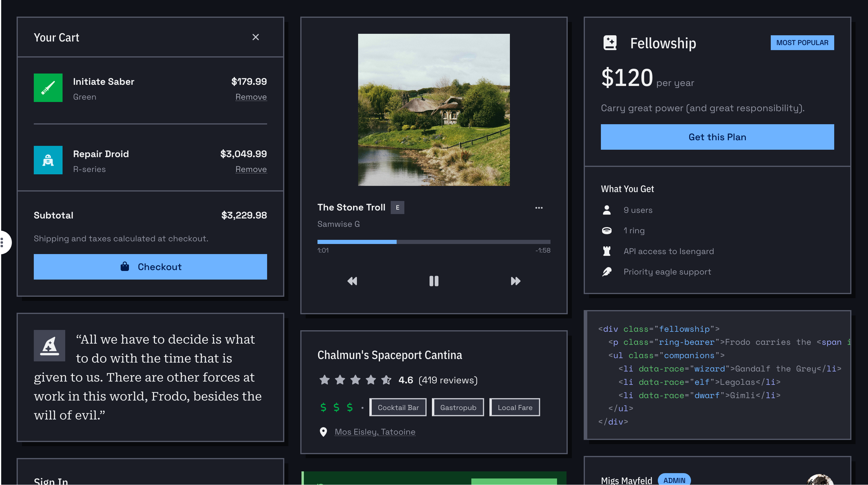Click the map pin location icon
This screenshot has width=868, height=485.
tap(323, 432)
